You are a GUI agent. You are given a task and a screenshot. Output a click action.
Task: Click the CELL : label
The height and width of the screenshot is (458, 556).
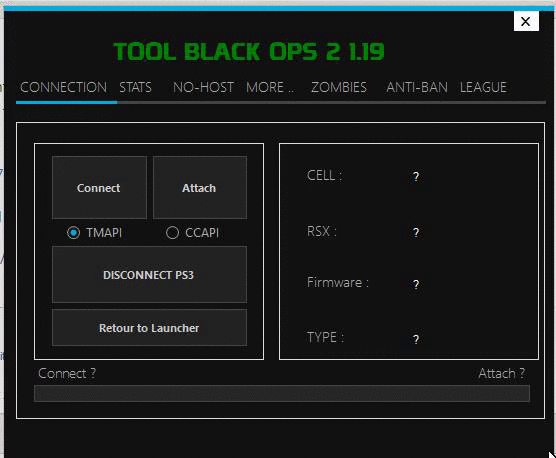point(324,175)
